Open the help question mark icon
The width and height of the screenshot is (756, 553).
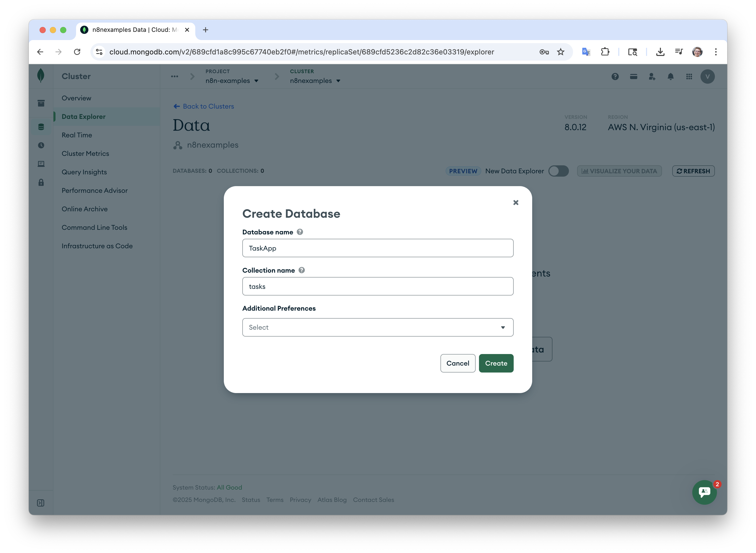coord(615,77)
